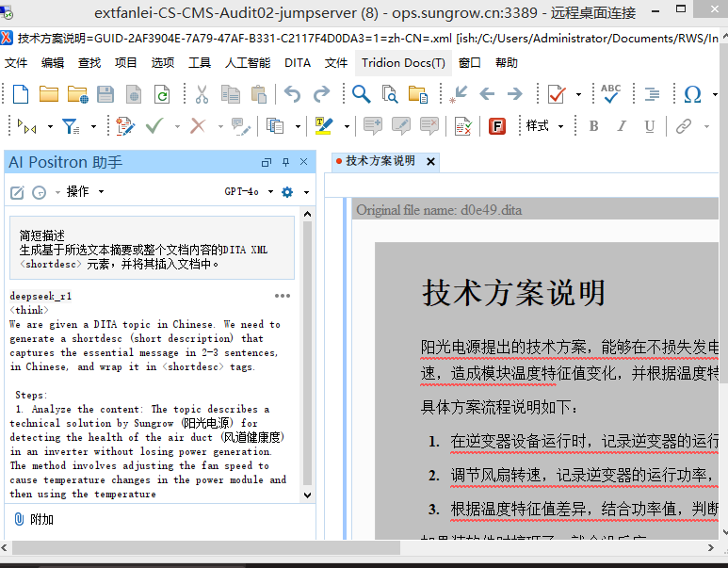Open Find/Replace with magnifier icon

[x=362, y=94]
